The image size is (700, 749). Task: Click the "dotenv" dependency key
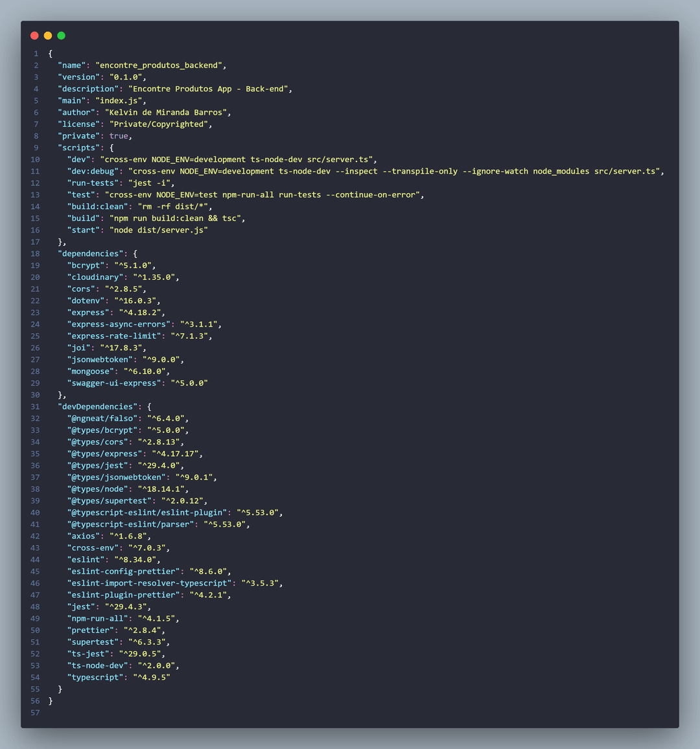pyautogui.click(x=86, y=301)
